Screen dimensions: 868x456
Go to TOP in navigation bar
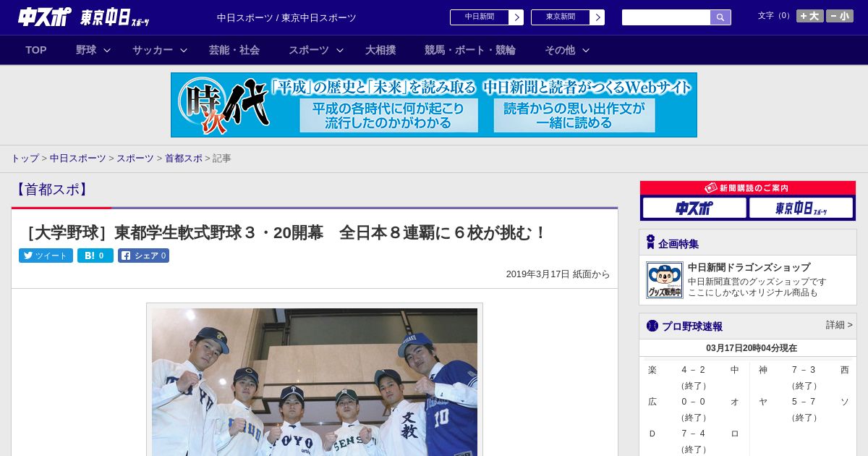tap(36, 50)
